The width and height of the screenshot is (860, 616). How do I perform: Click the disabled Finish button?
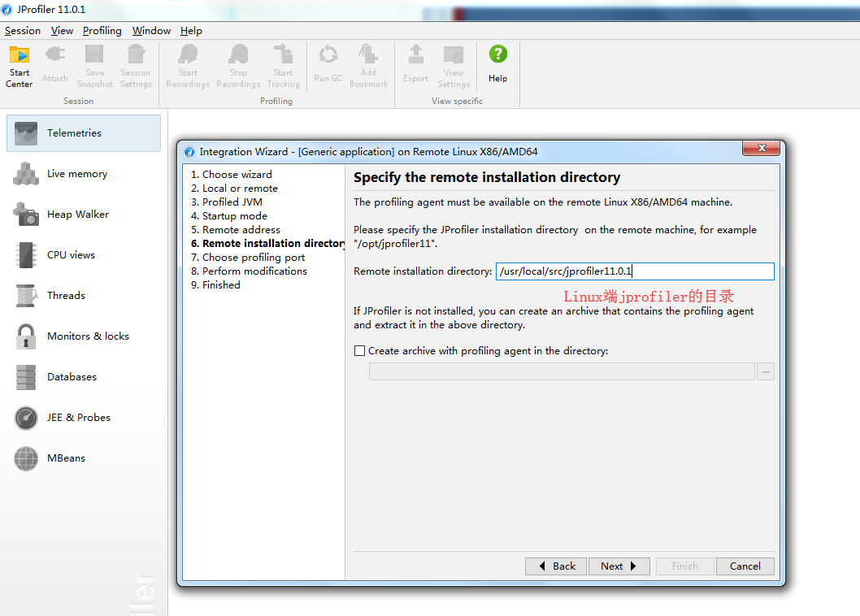click(x=684, y=566)
